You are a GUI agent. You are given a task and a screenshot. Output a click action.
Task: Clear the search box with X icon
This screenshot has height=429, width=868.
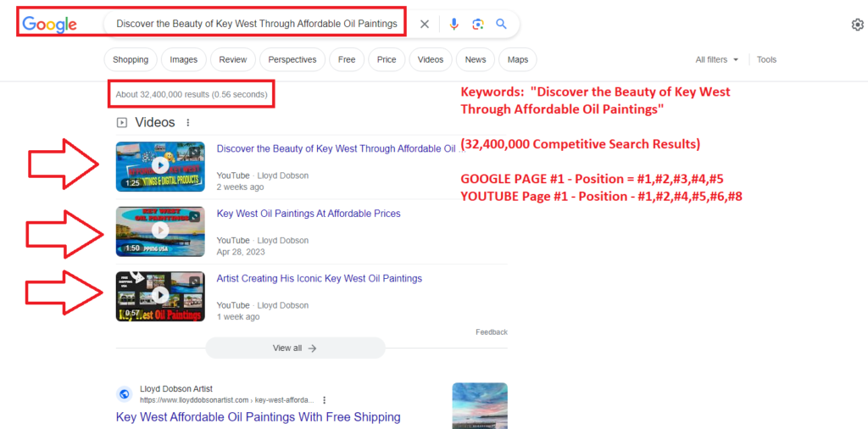424,24
